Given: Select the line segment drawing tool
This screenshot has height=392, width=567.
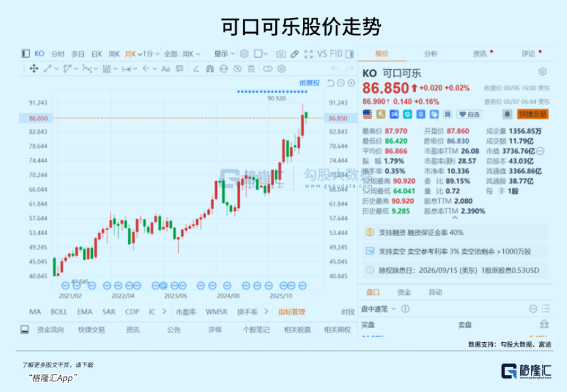Looking at the screenshot, I should 48,69.
